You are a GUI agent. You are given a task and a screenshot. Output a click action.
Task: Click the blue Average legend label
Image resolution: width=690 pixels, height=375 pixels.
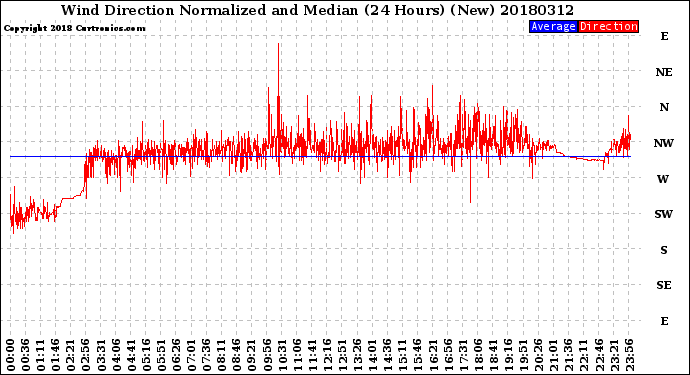pos(553,26)
